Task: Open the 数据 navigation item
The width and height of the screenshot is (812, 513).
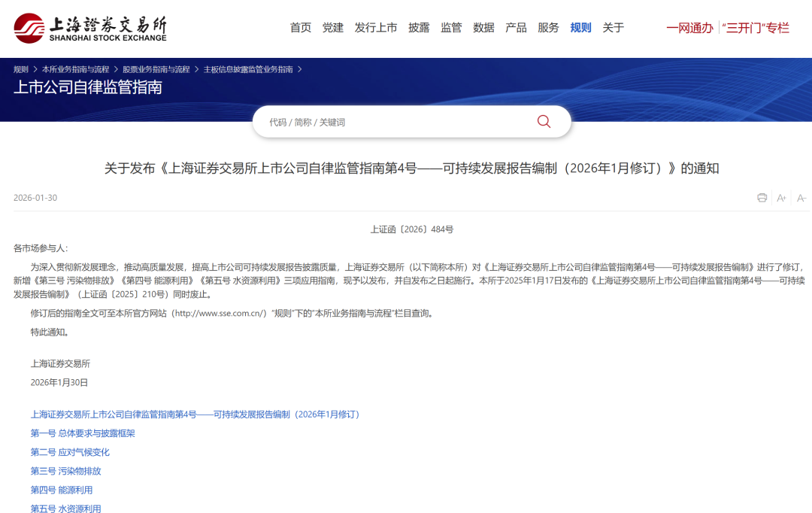Action: click(x=483, y=27)
